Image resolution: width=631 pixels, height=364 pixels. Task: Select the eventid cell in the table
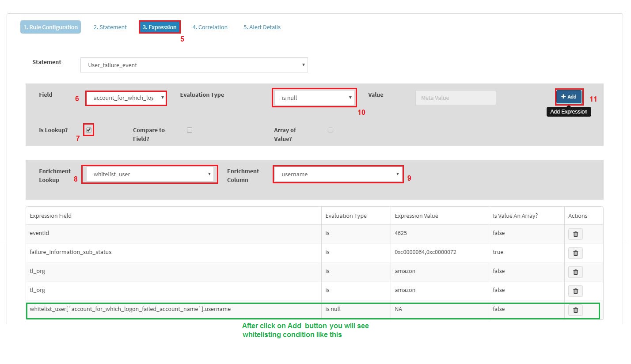tap(174, 234)
